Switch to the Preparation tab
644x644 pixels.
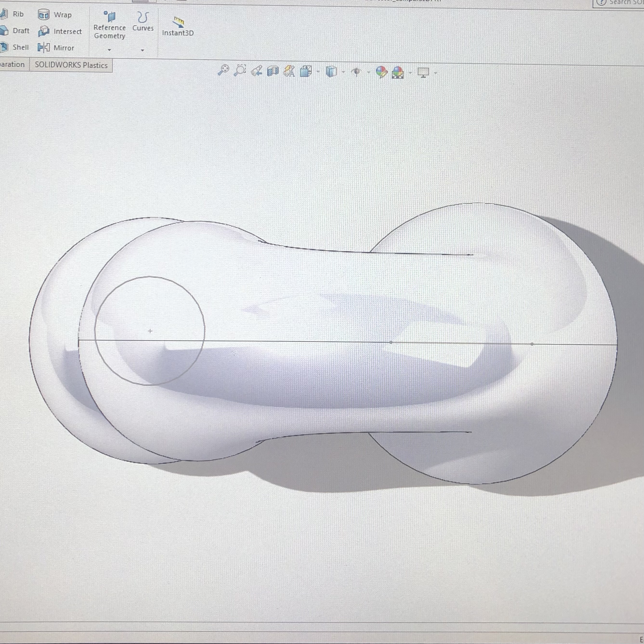(12, 64)
